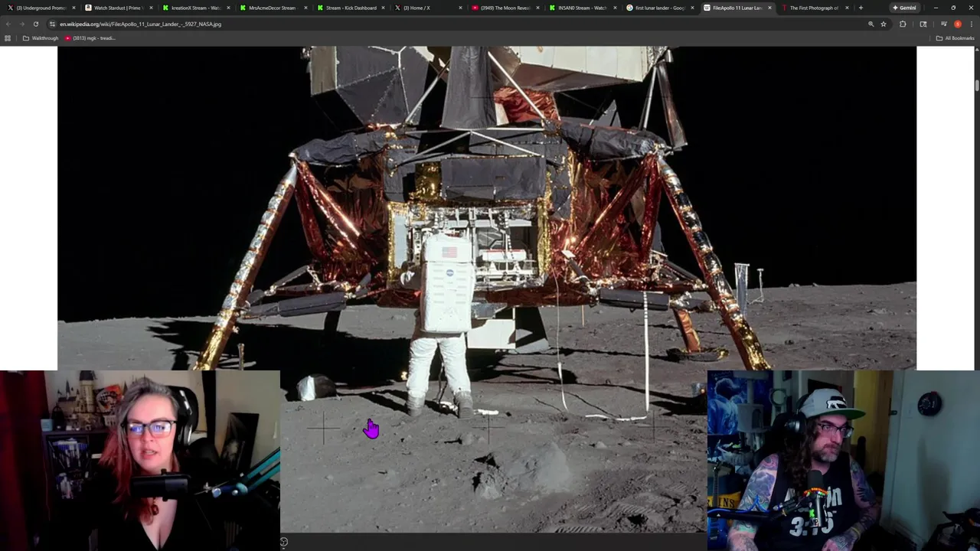Close The Moon Reveal tab

(537, 8)
